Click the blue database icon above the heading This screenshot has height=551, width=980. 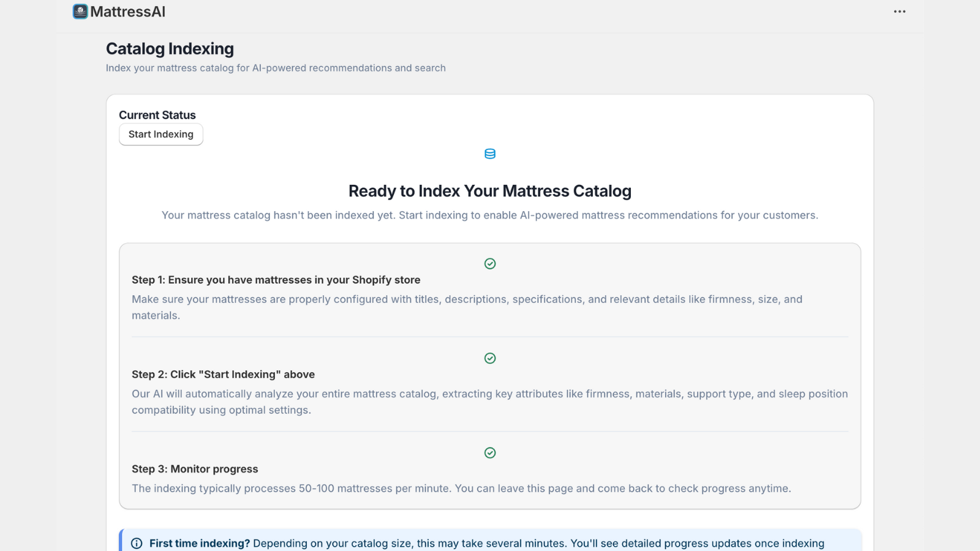tap(490, 154)
